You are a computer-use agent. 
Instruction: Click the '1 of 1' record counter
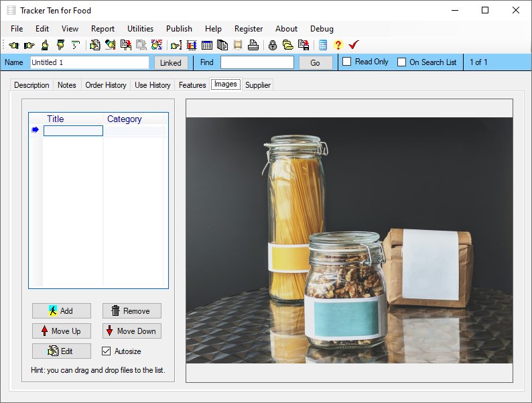[478, 62]
